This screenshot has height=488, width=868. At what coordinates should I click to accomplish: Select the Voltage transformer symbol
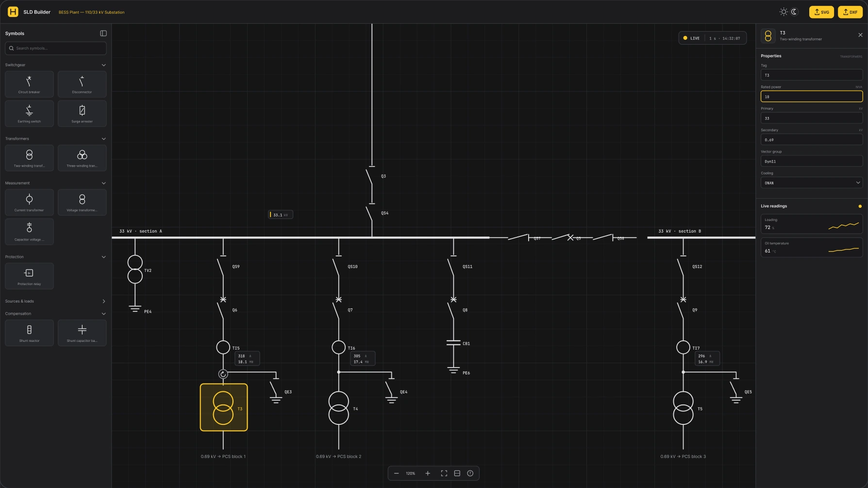click(82, 202)
